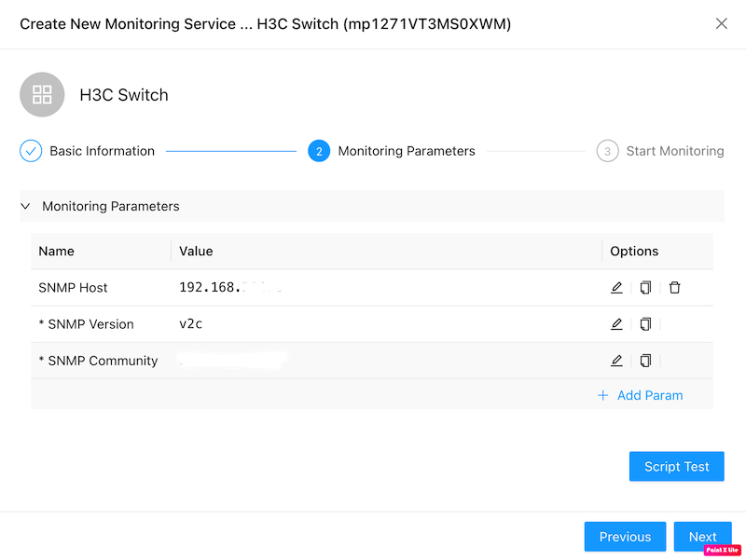Viewport: 746px width, 560px height.
Task: Run the Script Test
Action: [x=676, y=467]
